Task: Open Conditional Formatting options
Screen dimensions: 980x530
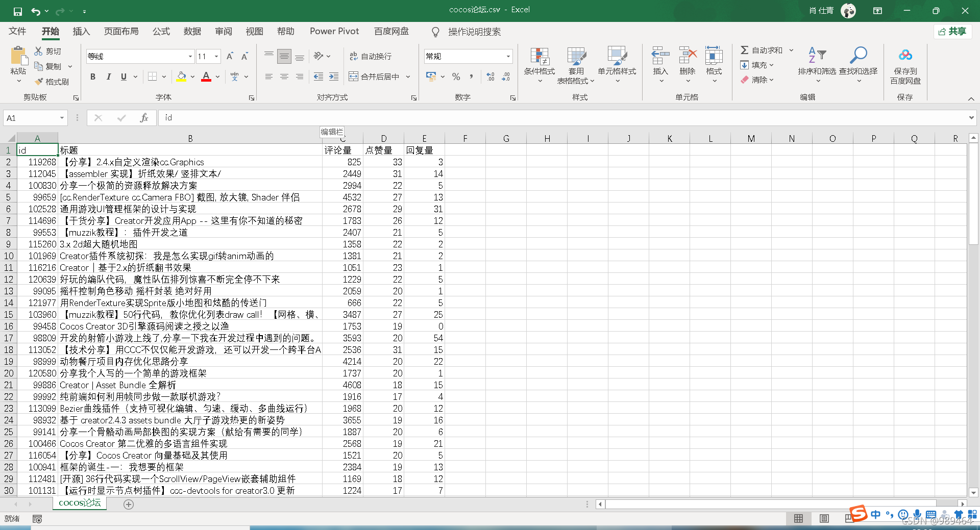Action: (540, 65)
